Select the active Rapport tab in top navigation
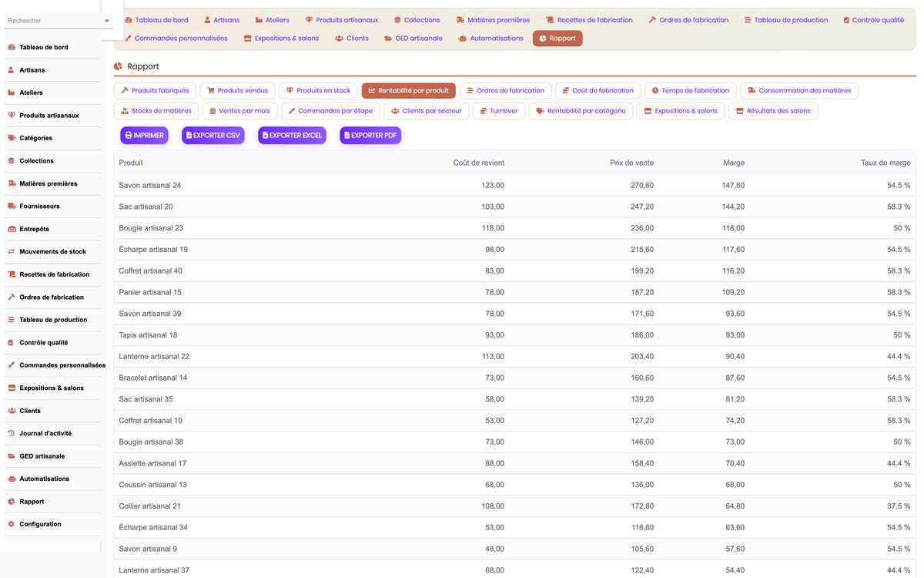 coord(557,38)
